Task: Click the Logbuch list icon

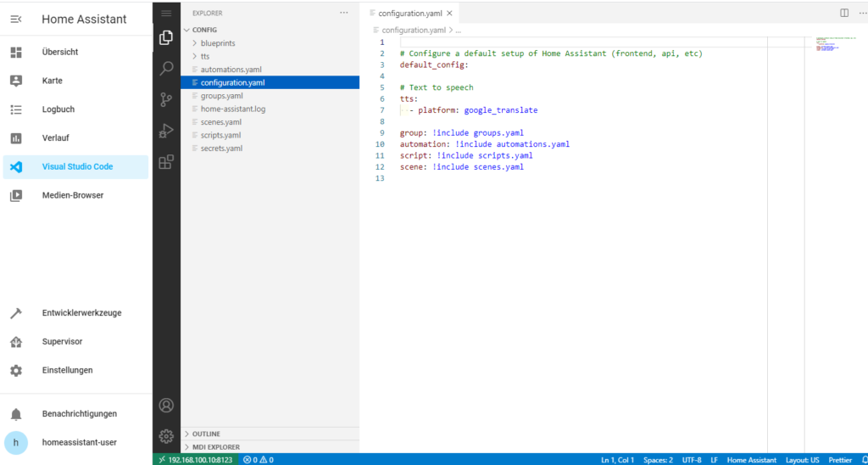Action: pos(16,109)
